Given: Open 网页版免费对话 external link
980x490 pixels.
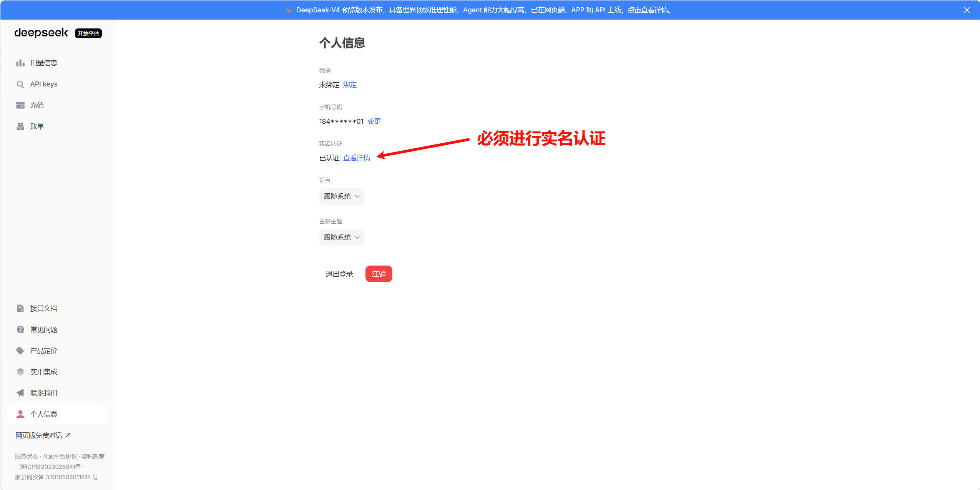Looking at the screenshot, I should tap(43, 435).
